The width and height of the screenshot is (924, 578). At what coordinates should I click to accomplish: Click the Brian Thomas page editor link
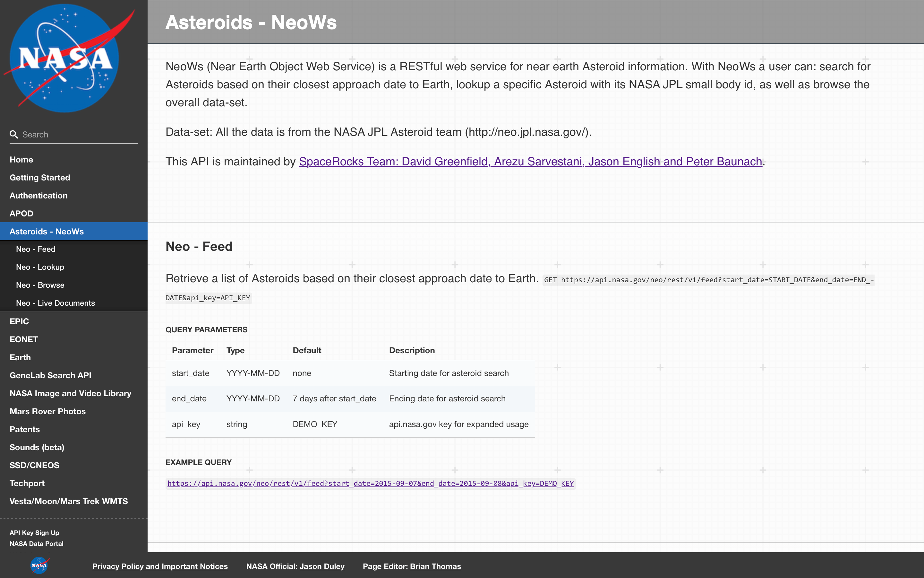pyautogui.click(x=435, y=566)
